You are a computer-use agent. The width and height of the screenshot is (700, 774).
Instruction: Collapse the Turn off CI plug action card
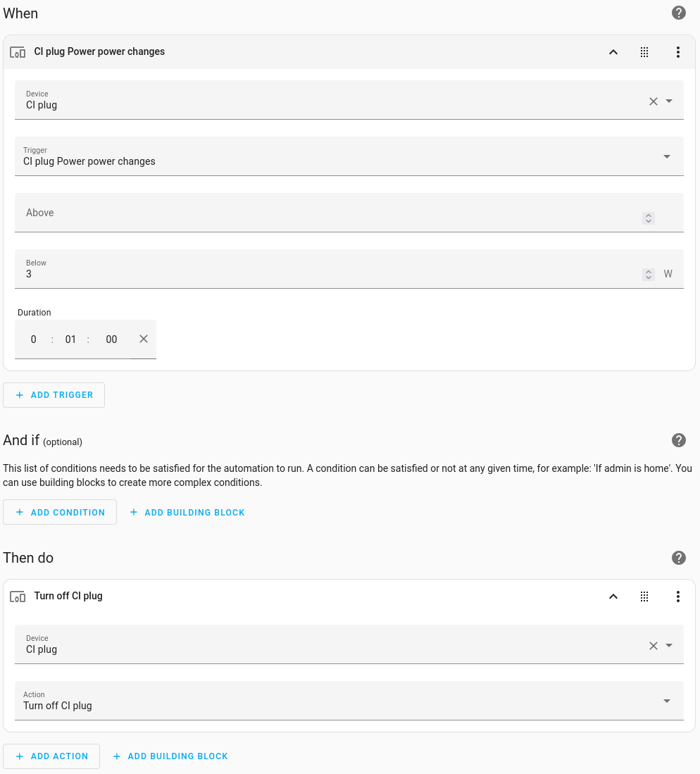point(613,597)
